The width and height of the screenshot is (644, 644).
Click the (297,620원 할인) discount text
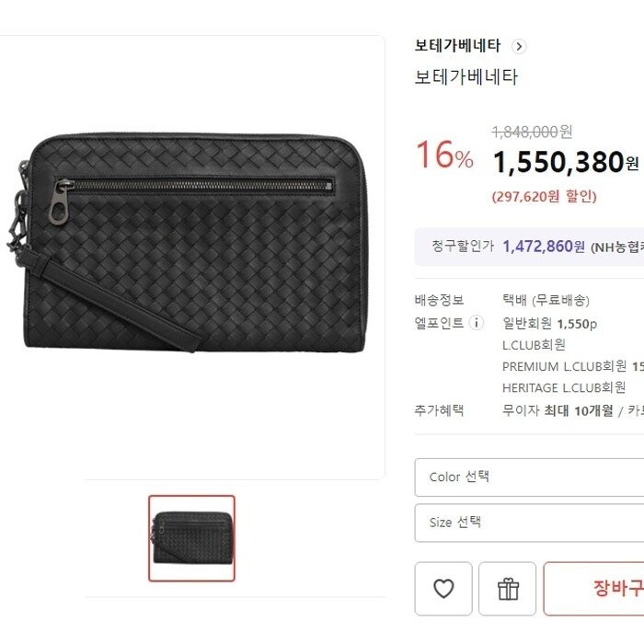click(545, 196)
